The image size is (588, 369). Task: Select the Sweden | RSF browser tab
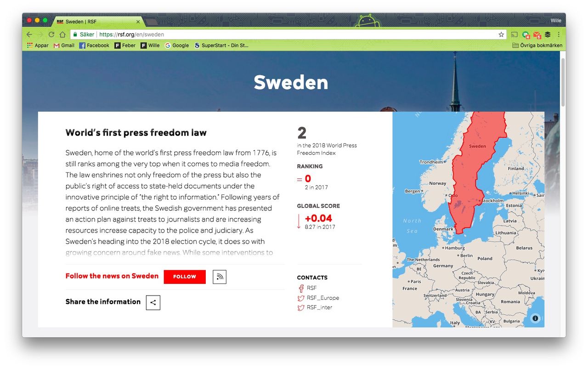tap(98, 21)
